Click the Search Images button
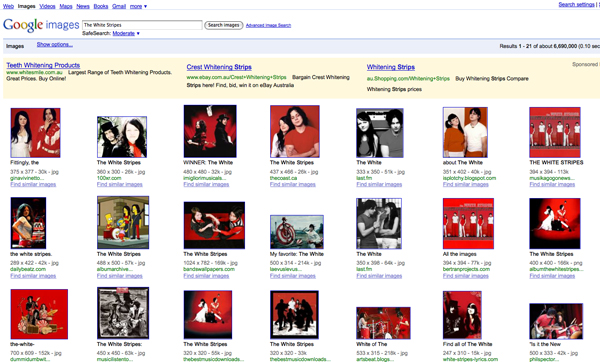 point(223,25)
